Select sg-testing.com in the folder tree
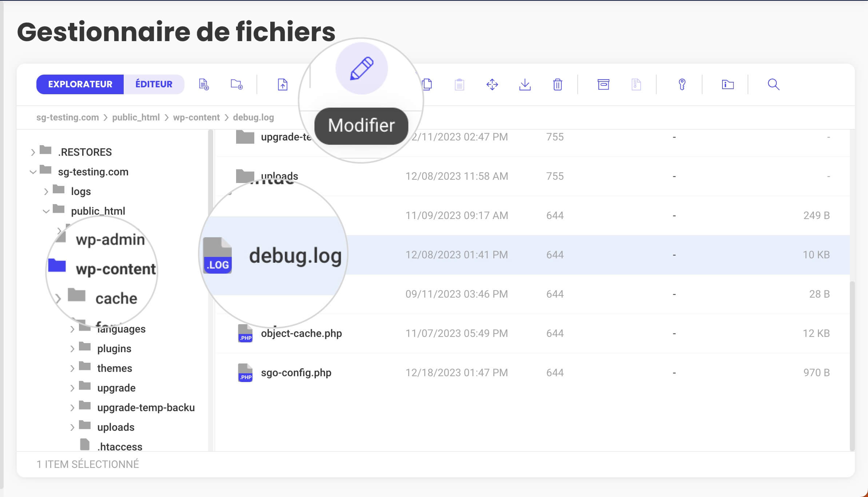 coord(93,172)
